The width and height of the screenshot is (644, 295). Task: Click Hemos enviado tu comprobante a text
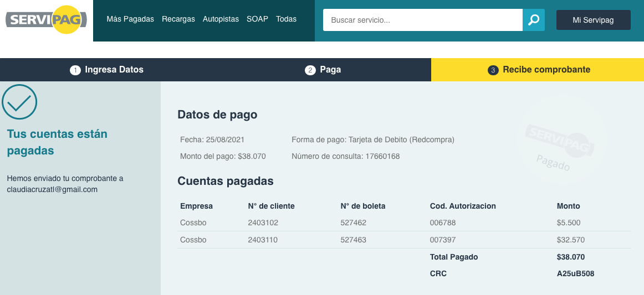point(65,178)
